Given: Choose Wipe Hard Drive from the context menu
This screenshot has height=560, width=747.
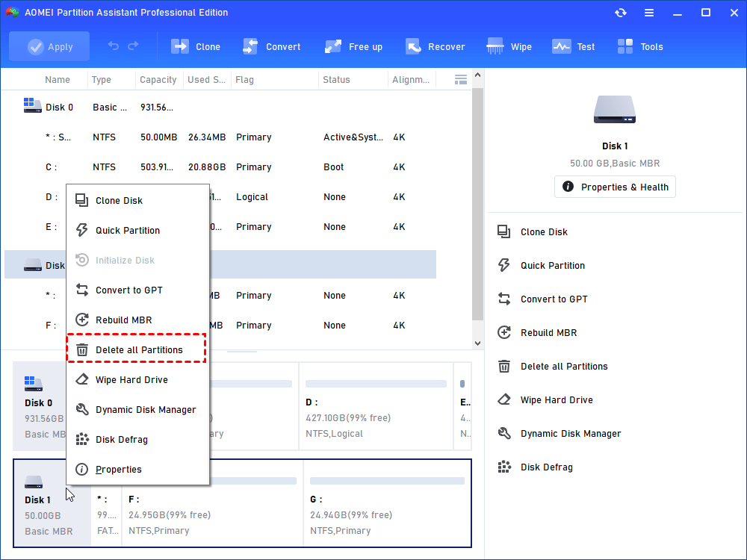Looking at the screenshot, I should pos(137,379).
